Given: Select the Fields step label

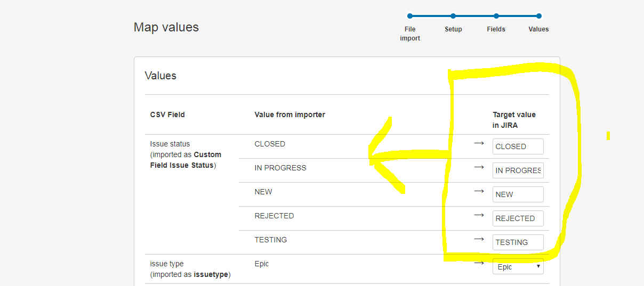Looking at the screenshot, I should (x=496, y=29).
